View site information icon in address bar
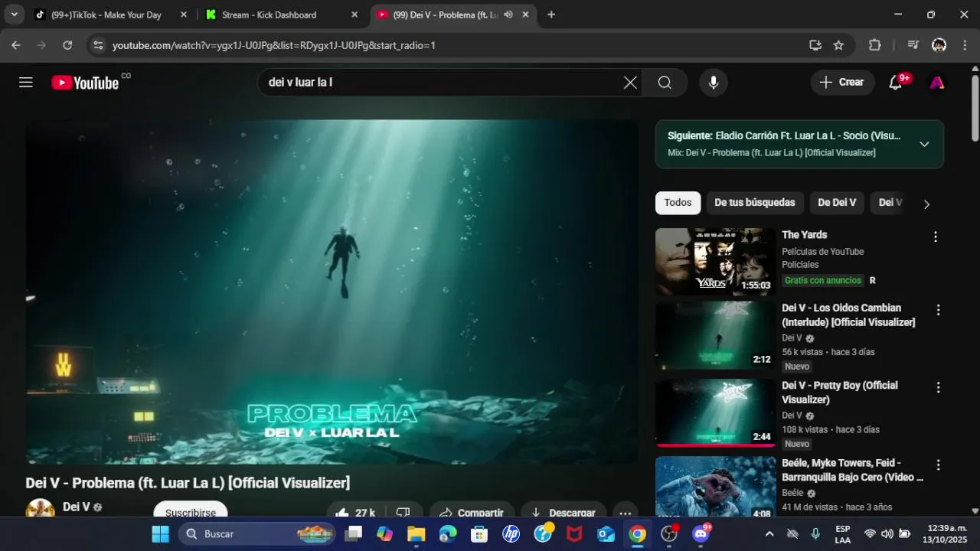The image size is (980, 551). [x=97, y=45]
